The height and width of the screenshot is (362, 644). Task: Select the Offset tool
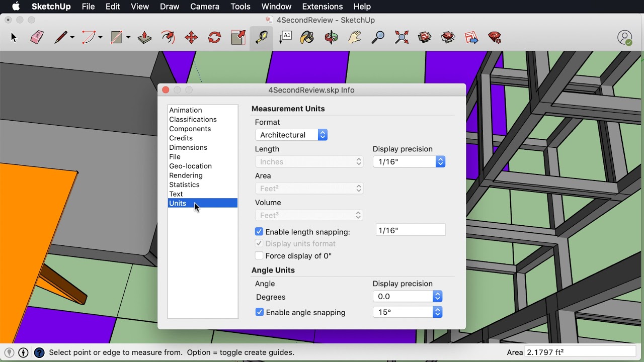[x=168, y=38]
